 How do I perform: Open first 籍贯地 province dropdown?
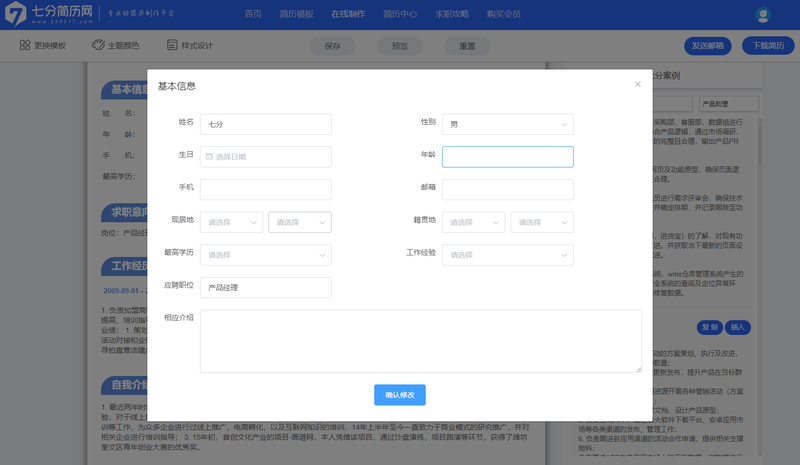tap(473, 222)
